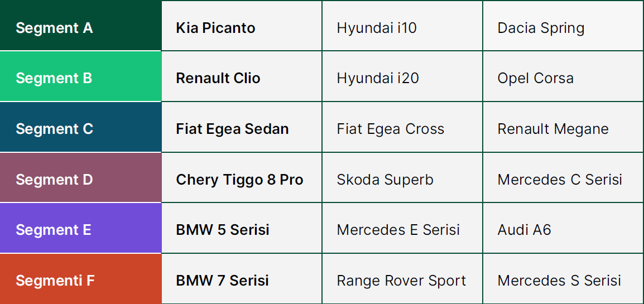
Task: Select the Segment D label cell
Action: pos(54,180)
